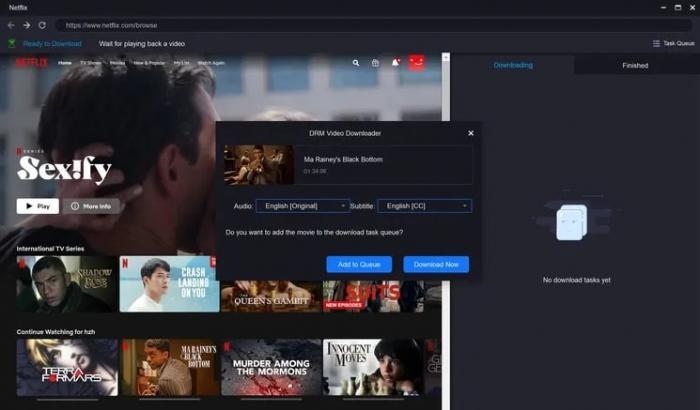Close the DRM Video Downloader dialog

point(471,133)
